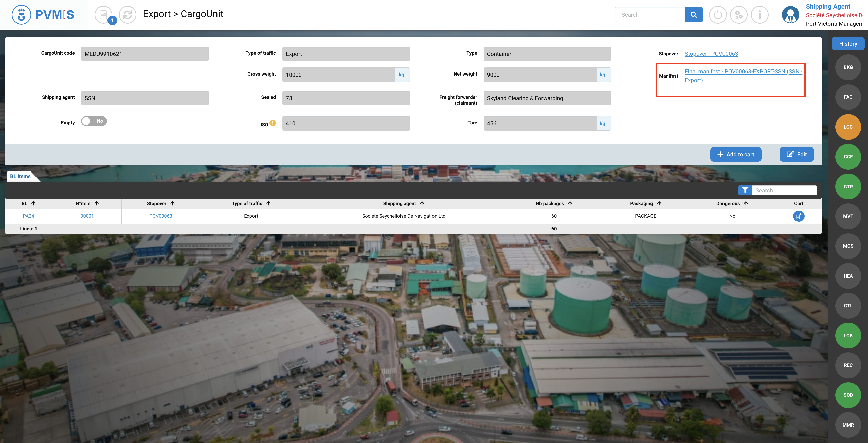Viewport: 868px width, 443px height.
Task: Click the ISO warning indicator
Action: [273, 123]
